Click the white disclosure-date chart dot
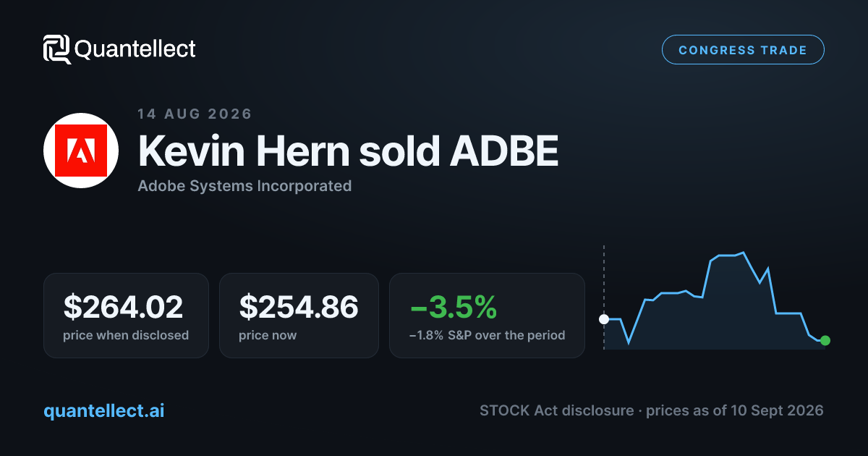Image resolution: width=868 pixels, height=456 pixels. 604,319
